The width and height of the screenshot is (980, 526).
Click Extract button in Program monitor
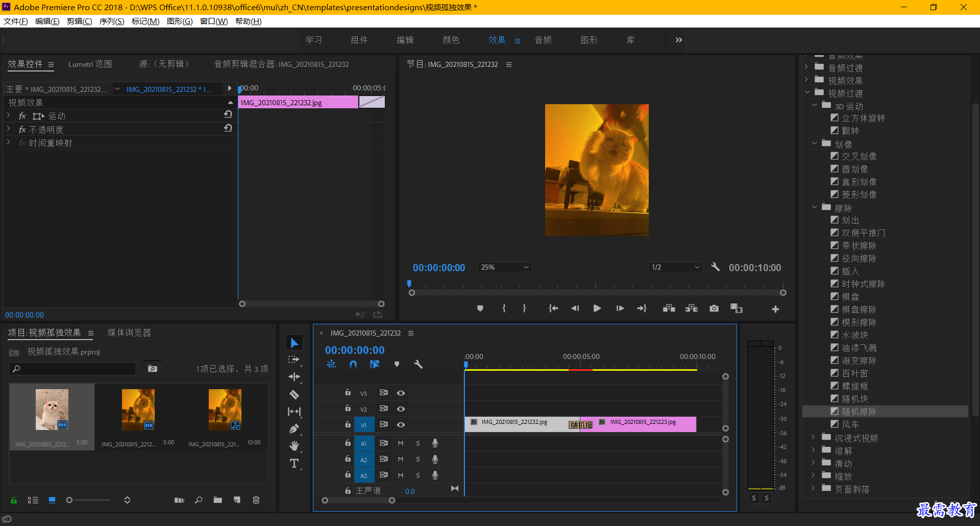click(691, 308)
